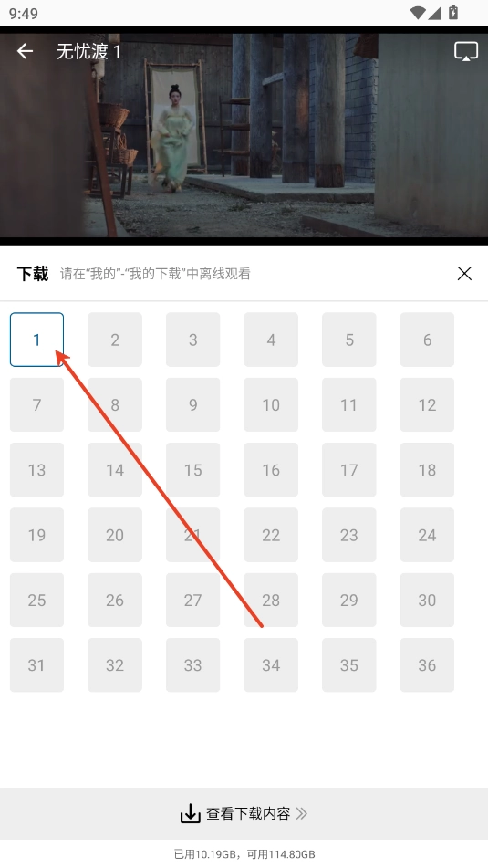Select episode 6 for download
The width and height of the screenshot is (488, 868).
(427, 340)
